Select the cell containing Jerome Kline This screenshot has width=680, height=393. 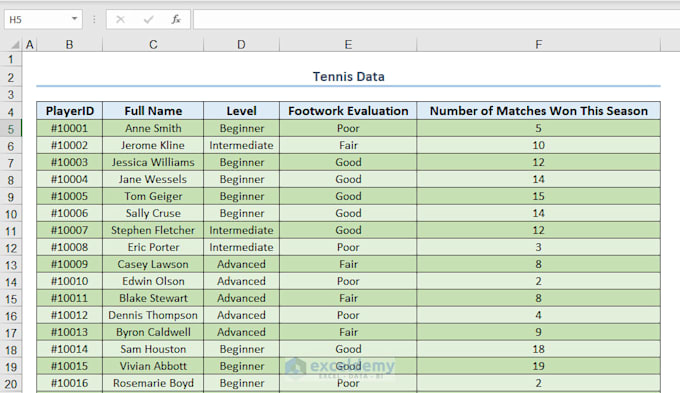[153, 145]
